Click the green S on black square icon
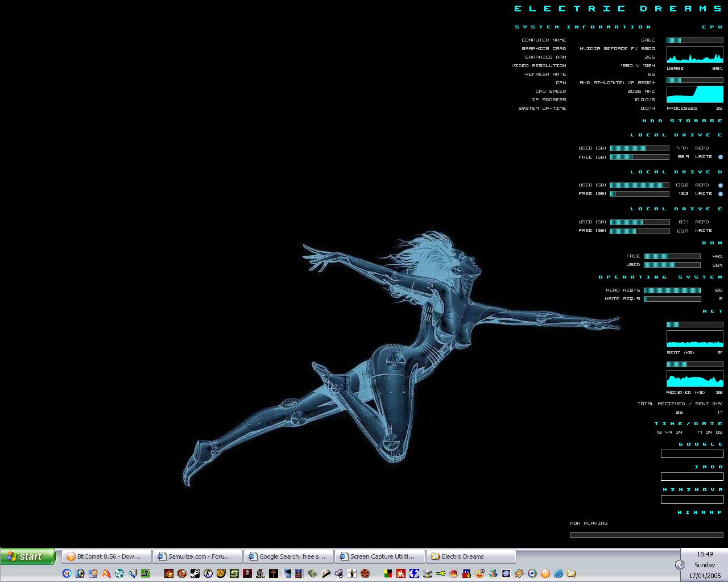Viewport: 728px width, 582px height. (234, 573)
